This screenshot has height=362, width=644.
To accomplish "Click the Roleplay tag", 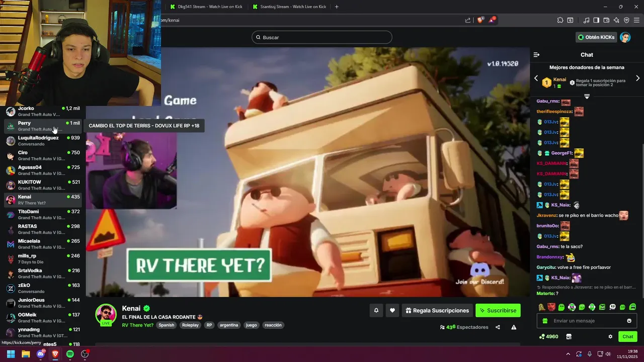I will point(190,325).
